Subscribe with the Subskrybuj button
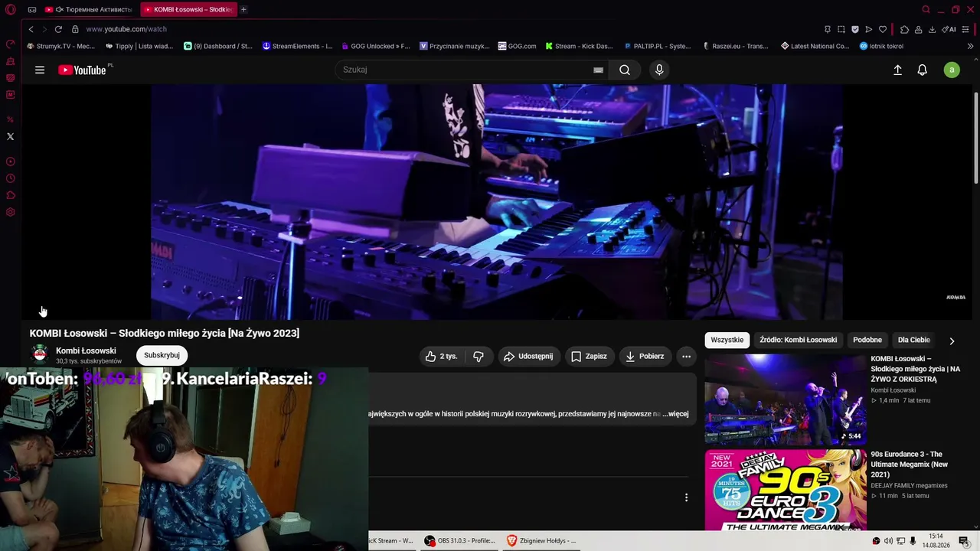 [162, 355]
